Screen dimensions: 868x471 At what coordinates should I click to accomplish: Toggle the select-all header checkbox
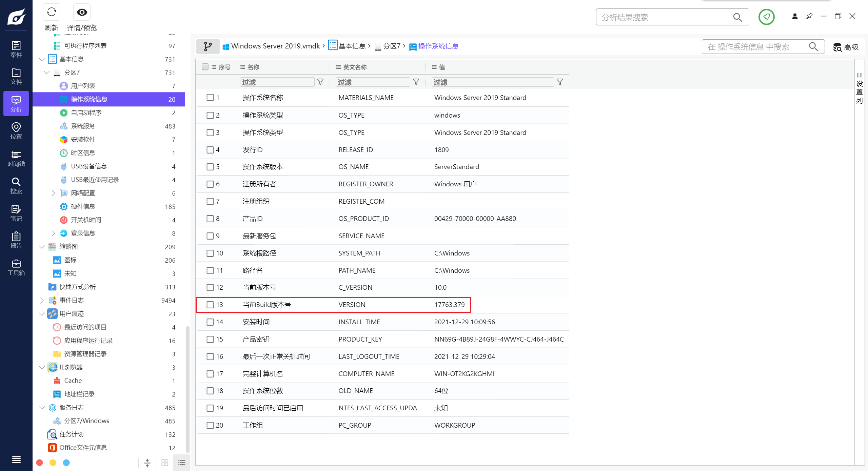click(x=205, y=67)
